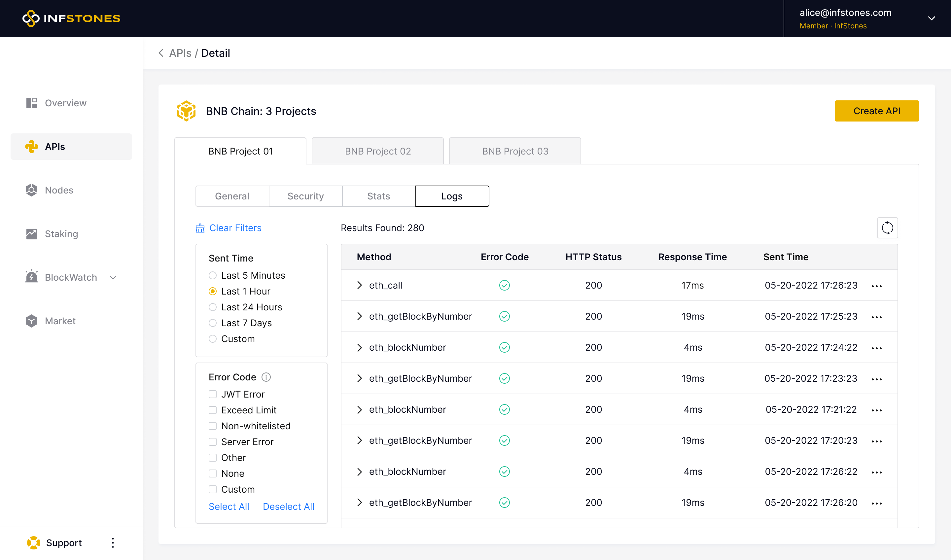Check the JWT Error checkbox
The width and height of the screenshot is (951, 560).
(x=213, y=394)
